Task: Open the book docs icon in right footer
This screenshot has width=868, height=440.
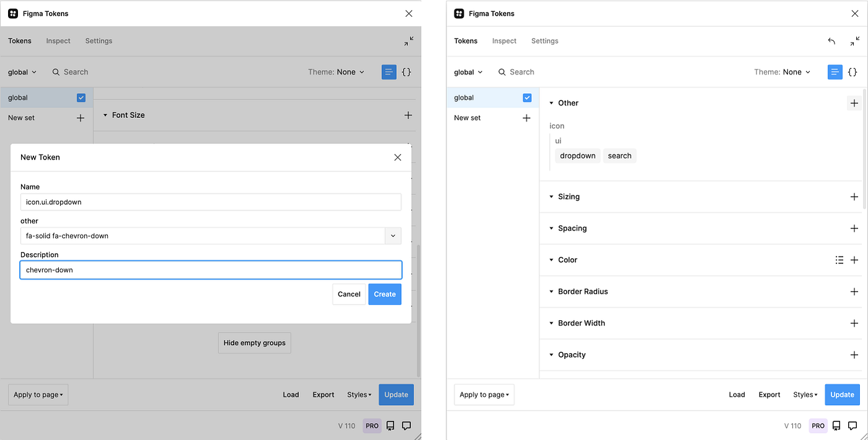Action: [836, 426]
